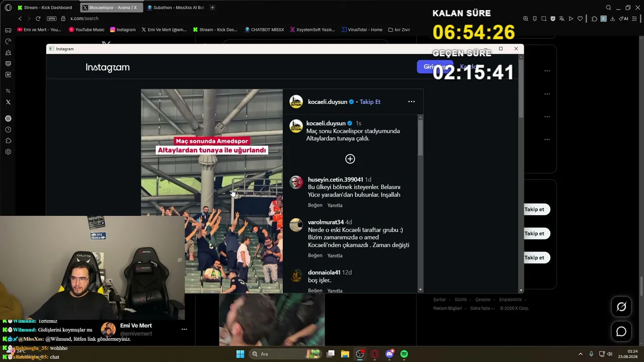This screenshot has height=362, width=644.
Task: Open the extensions cube icon
Action: pyautogui.click(x=594, y=19)
